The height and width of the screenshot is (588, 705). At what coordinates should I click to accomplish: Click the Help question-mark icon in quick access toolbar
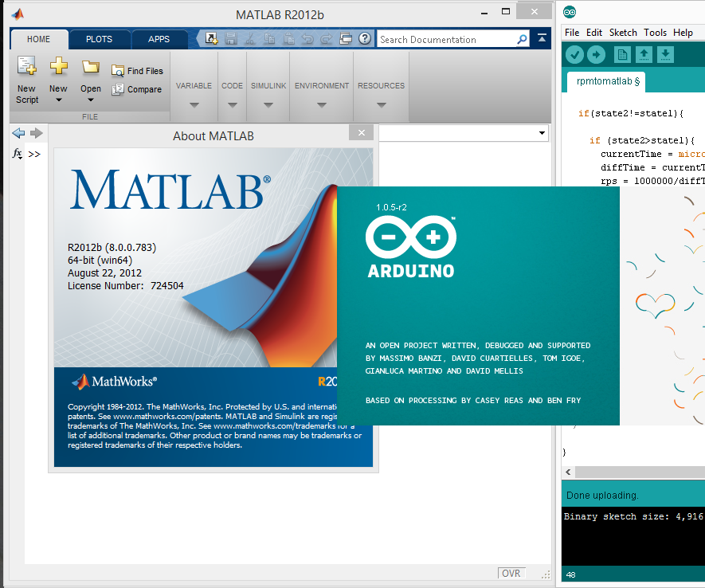pyautogui.click(x=365, y=38)
